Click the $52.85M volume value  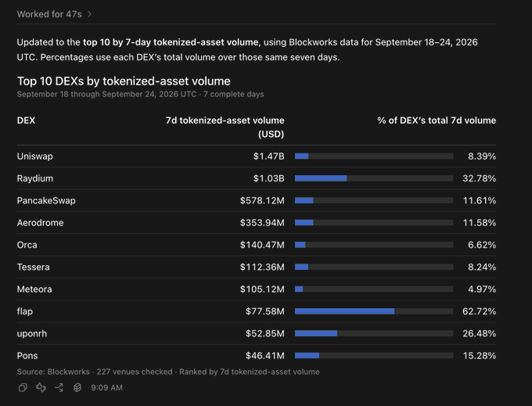click(265, 334)
